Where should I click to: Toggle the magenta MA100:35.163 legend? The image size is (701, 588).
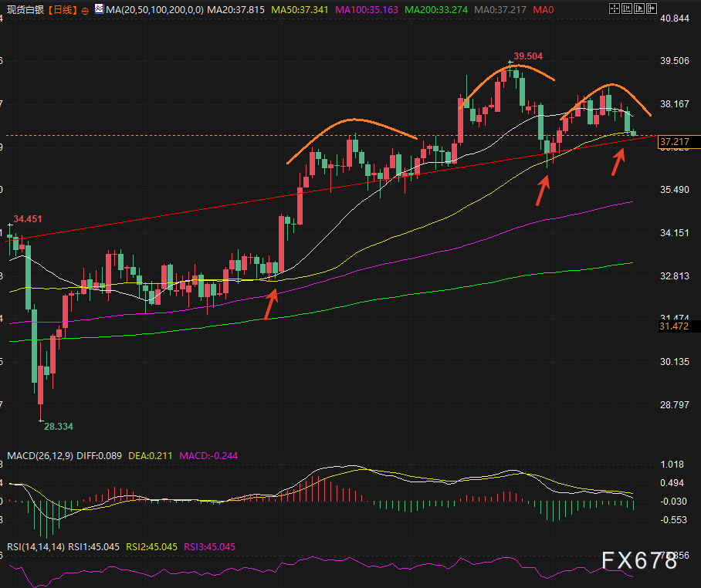tap(367, 11)
